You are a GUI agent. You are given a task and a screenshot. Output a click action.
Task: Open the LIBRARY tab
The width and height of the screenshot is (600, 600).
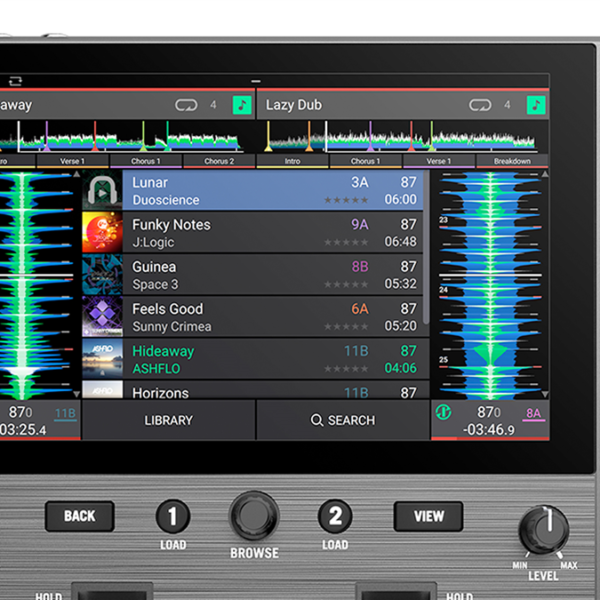(x=168, y=420)
